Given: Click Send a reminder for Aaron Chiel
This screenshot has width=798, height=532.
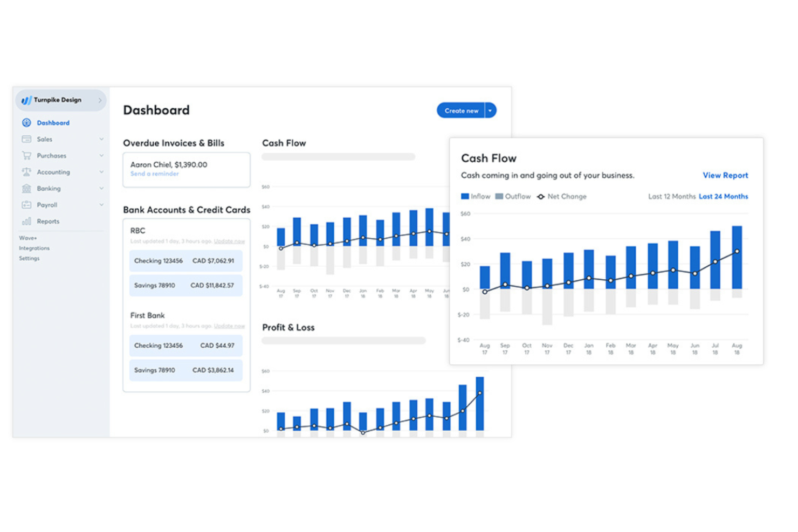Looking at the screenshot, I should 154,174.
